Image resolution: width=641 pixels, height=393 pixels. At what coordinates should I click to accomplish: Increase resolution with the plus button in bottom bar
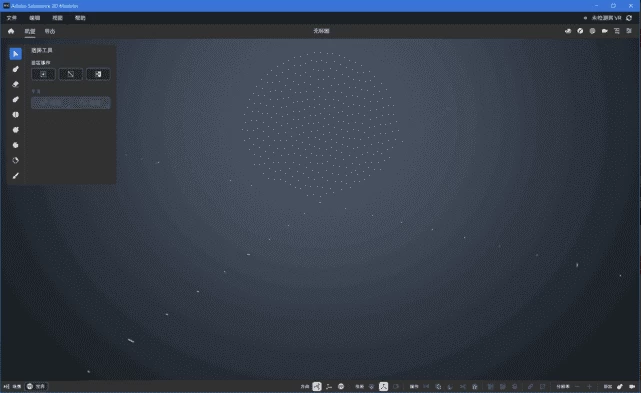[x=589, y=386]
